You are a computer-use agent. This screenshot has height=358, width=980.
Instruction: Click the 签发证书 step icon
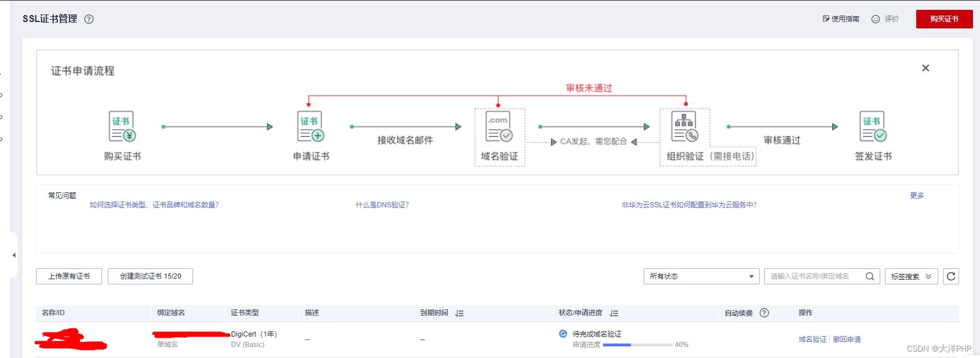873,126
